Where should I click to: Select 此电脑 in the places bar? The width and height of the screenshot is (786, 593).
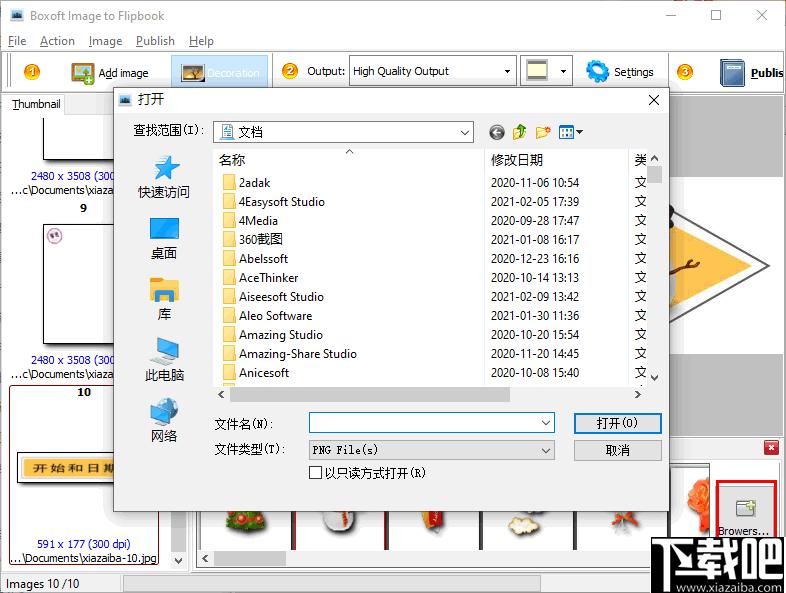(x=164, y=359)
